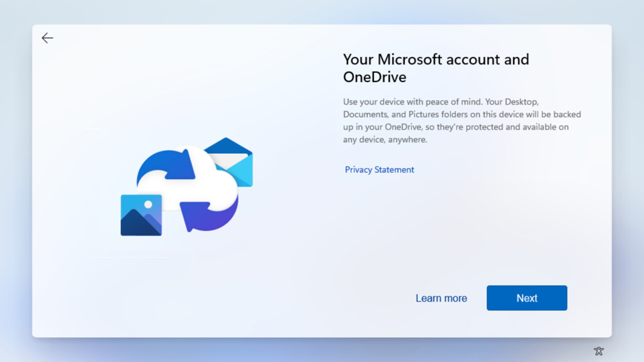The height and width of the screenshot is (362, 644).
Task: Open the Learn more link
Action: click(441, 297)
